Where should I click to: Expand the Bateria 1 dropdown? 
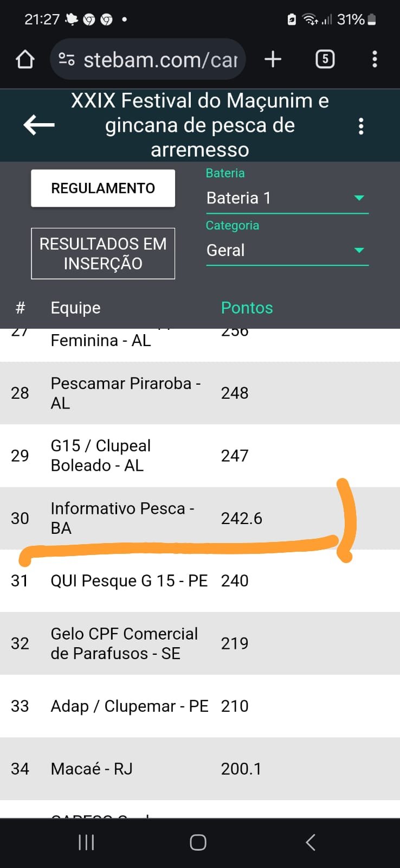pyautogui.click(x=287, y=198)
